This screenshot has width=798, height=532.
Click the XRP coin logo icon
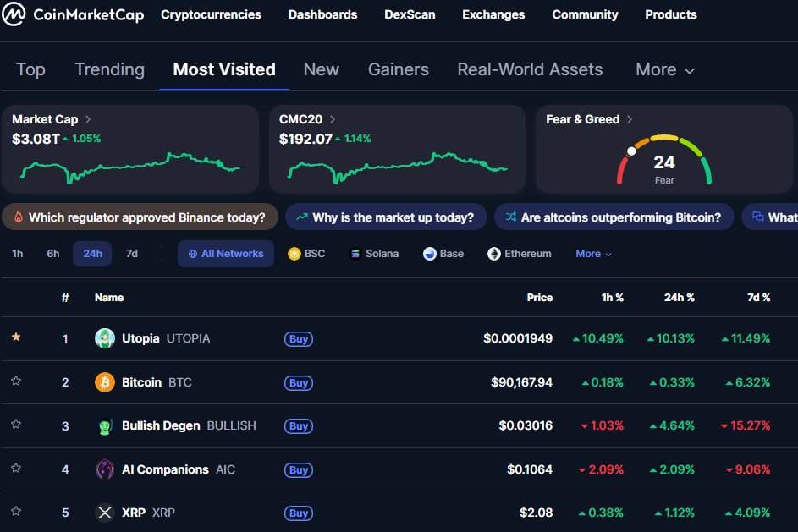coord(105,513)
